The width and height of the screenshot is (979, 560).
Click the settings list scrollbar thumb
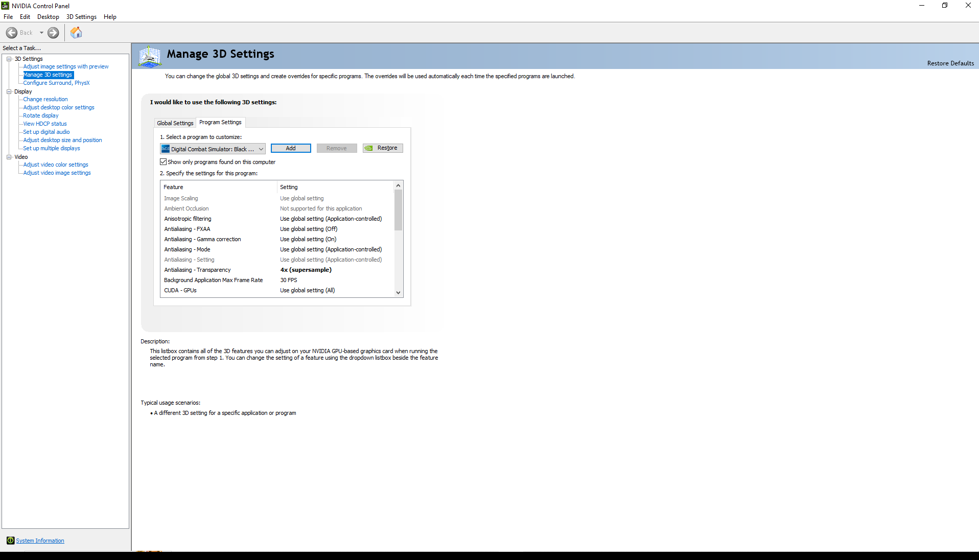(399, 211)
